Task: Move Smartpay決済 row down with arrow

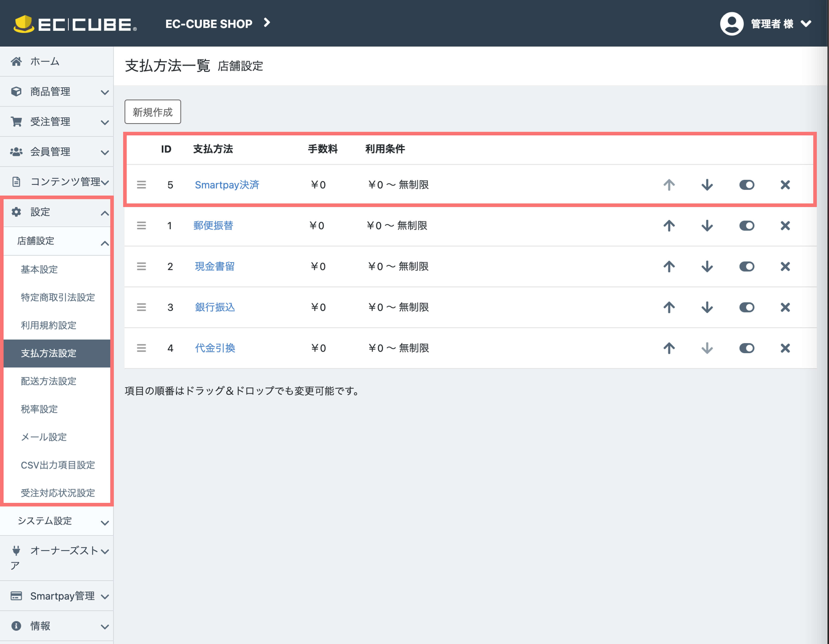Action: (707, 185)
